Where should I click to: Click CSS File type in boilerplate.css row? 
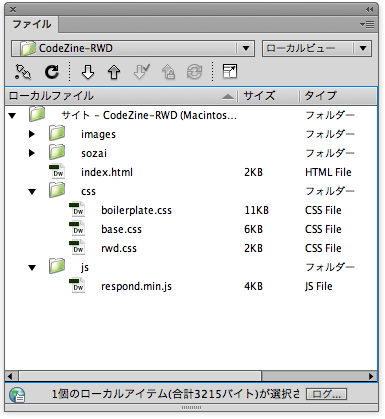323,210
